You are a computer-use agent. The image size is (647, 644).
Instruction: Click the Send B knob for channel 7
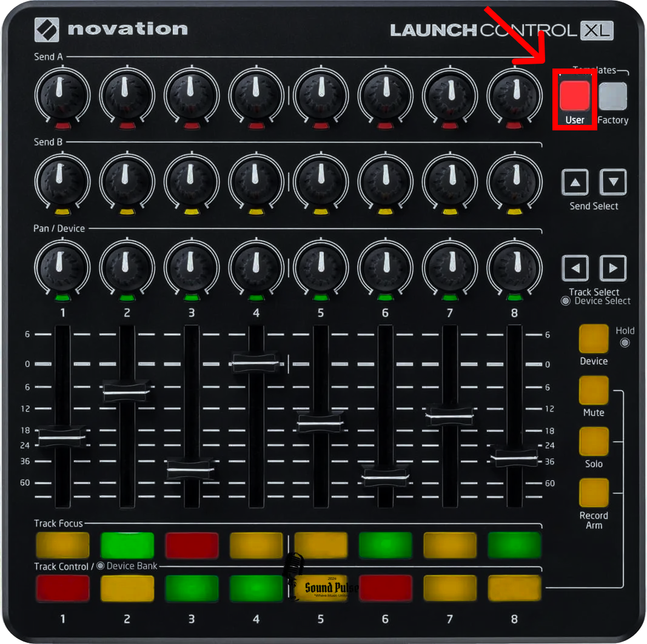pyautogui.click(x=450, y=182)
